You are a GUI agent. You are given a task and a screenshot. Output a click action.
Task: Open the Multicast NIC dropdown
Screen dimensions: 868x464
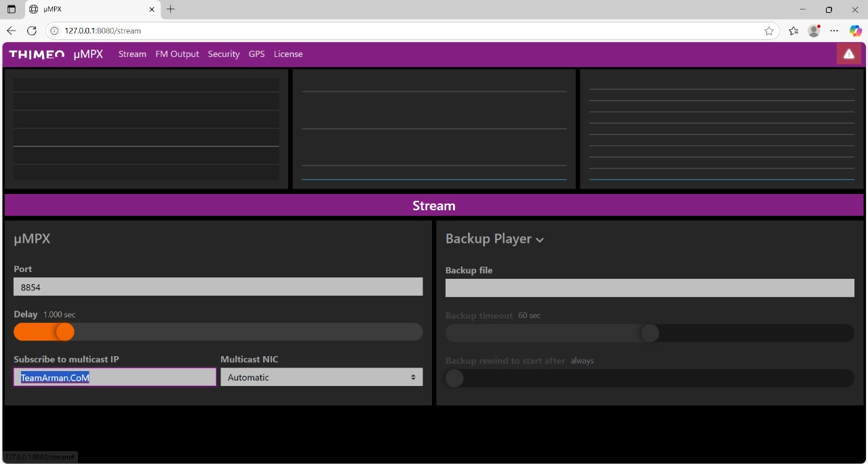pos(321,377)
